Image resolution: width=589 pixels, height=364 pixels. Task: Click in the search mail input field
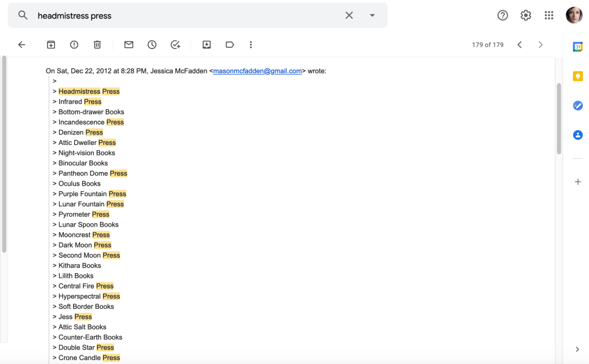[x=184, y=16]
